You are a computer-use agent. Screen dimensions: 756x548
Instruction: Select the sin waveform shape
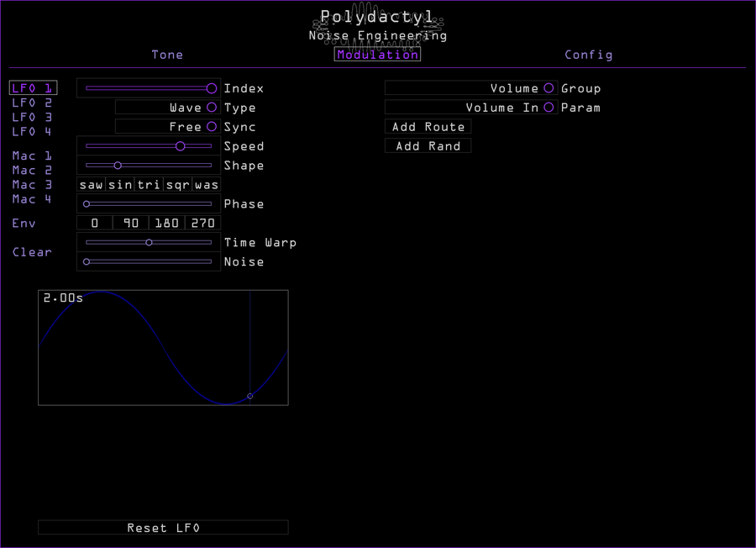(119, 185)
